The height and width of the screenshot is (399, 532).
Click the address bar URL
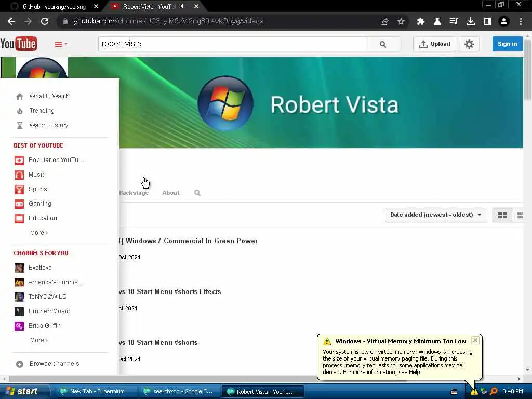click(168, 21)
